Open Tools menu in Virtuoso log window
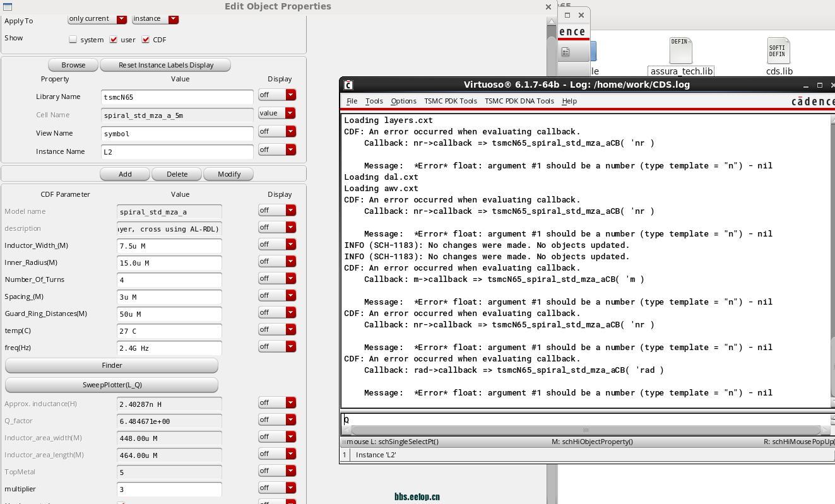 click(374, 101)
